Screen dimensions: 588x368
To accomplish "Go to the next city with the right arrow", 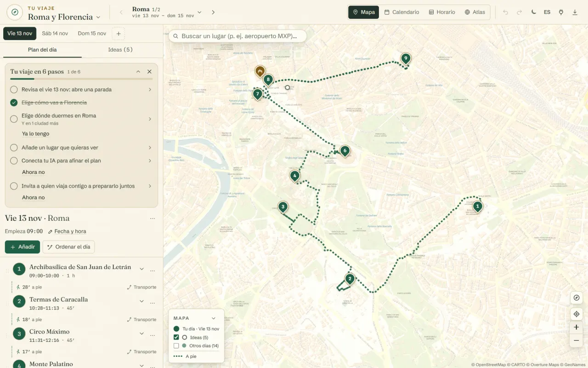I will [x=213, y=12].
